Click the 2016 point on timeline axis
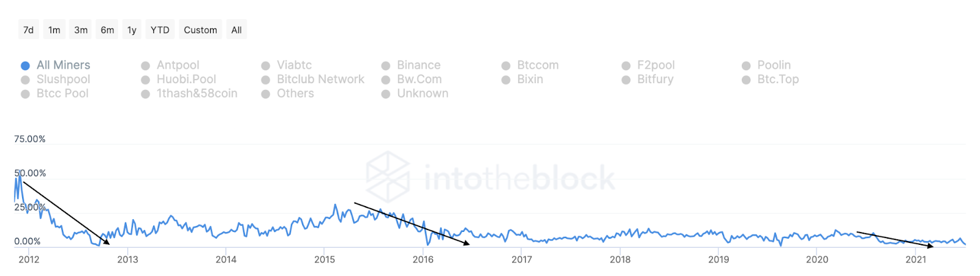Screen dimensions: 980x276 [423, 259]
